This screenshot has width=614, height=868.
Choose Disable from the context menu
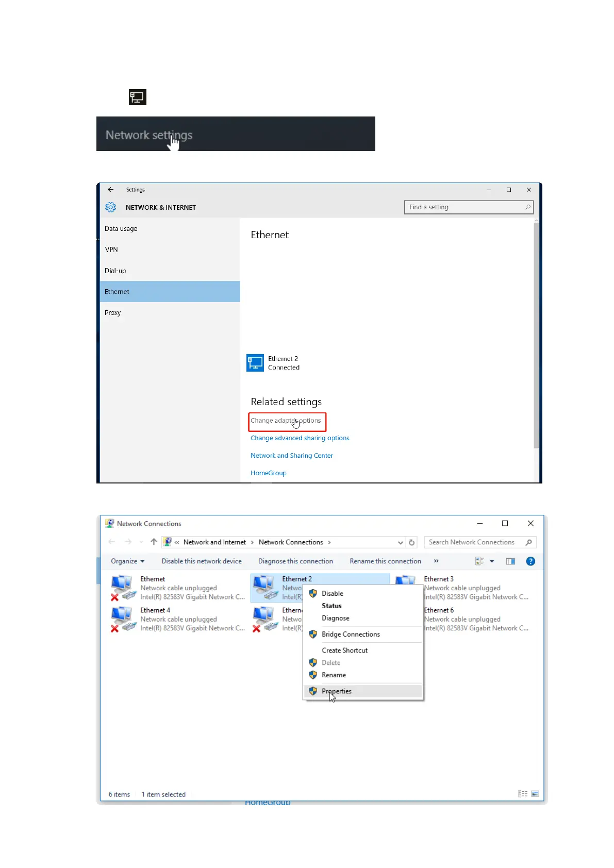[363, 594]
